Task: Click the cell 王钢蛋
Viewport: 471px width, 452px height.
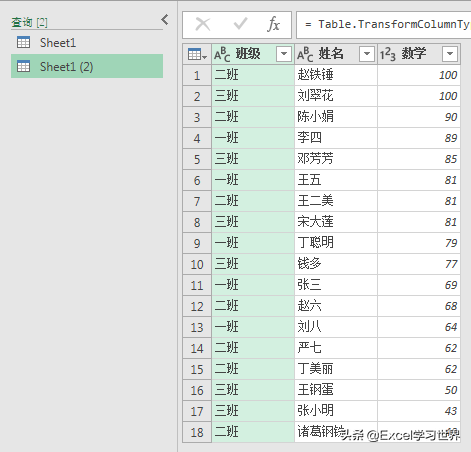Action: point(336,390)
